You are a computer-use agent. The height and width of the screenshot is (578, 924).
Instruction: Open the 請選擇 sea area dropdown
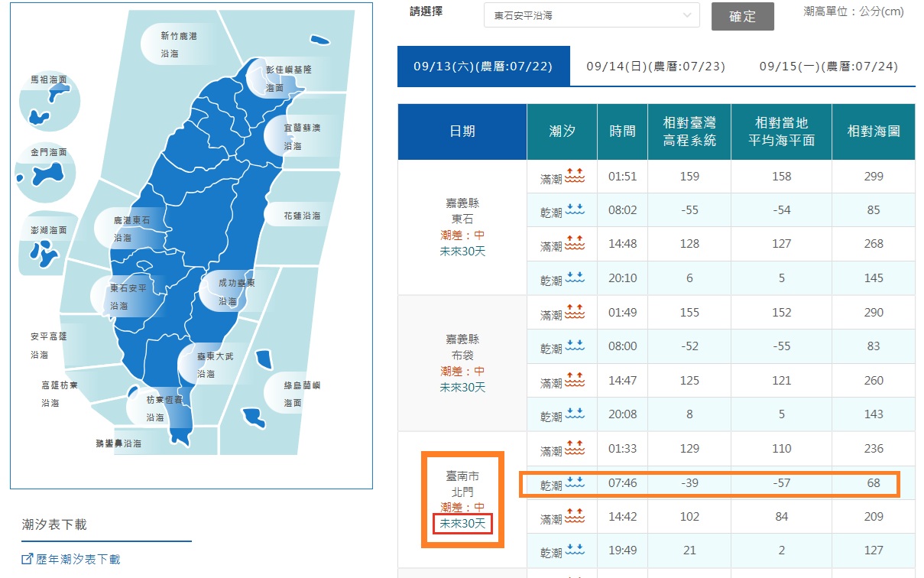click(x=591, y=15)
